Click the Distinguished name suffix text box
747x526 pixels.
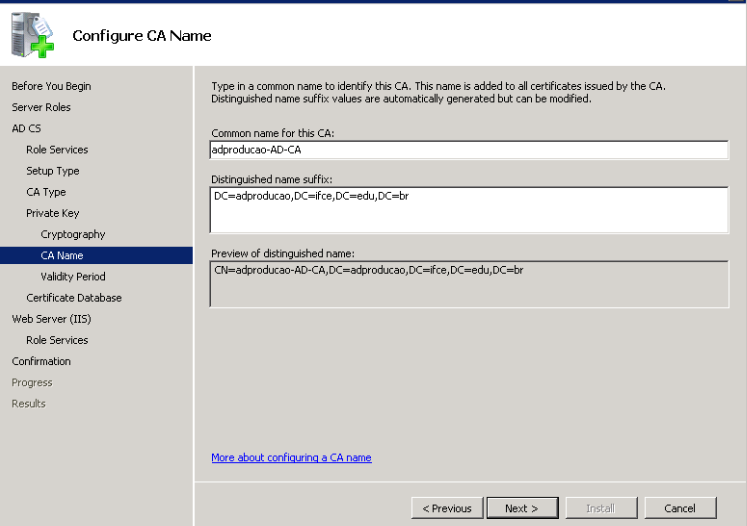click(x=469, y=210)
